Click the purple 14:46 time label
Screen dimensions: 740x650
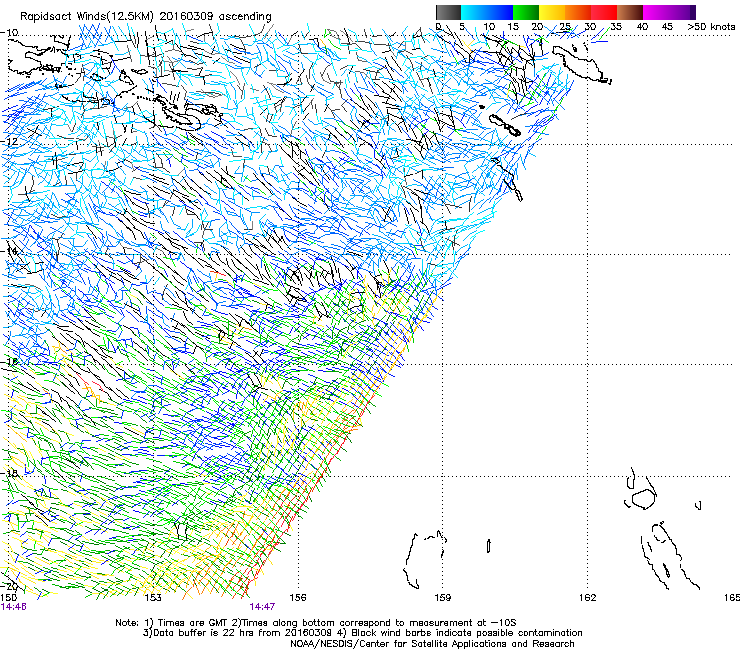(x=13, y=607)
